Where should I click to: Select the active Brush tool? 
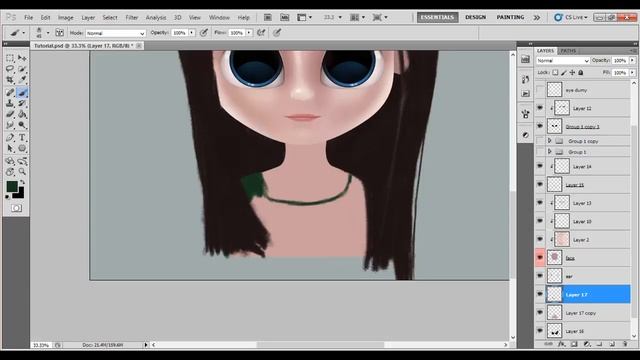pos(22,93)
